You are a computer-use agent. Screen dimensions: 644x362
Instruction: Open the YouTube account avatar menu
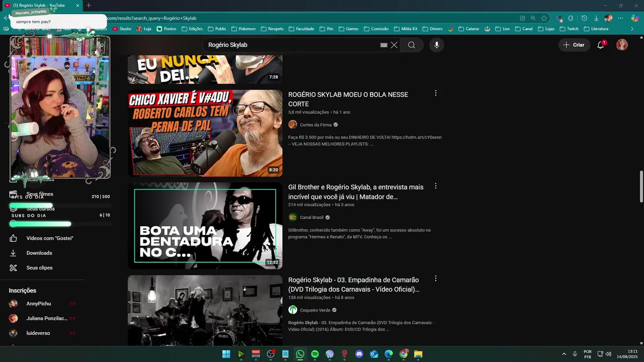622,45
